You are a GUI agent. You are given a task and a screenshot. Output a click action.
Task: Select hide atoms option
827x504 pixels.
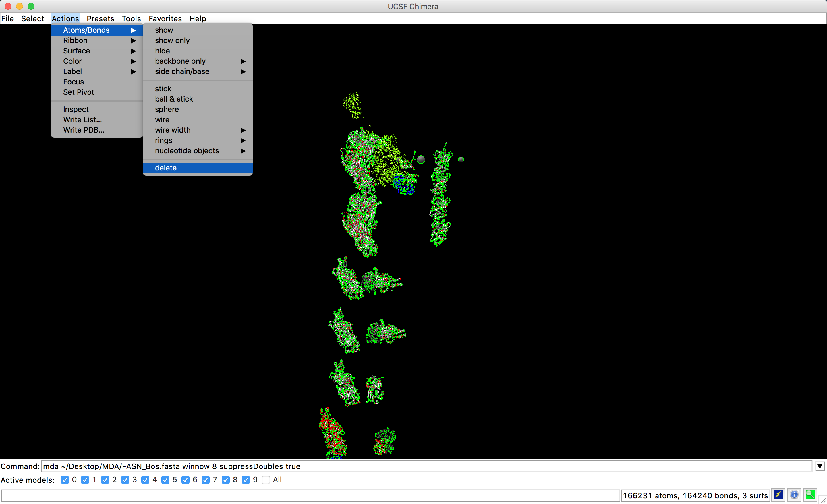click(x=198, y=51)
